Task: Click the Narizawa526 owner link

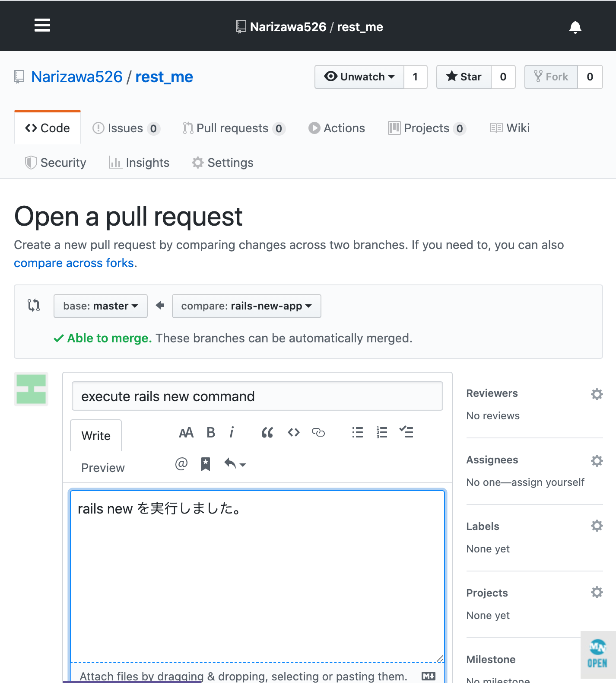Action: [x=77, y=77]
